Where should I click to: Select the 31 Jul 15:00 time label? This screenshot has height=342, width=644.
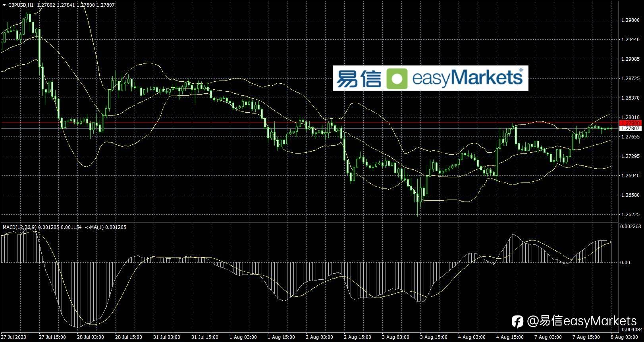pos(205,337)
